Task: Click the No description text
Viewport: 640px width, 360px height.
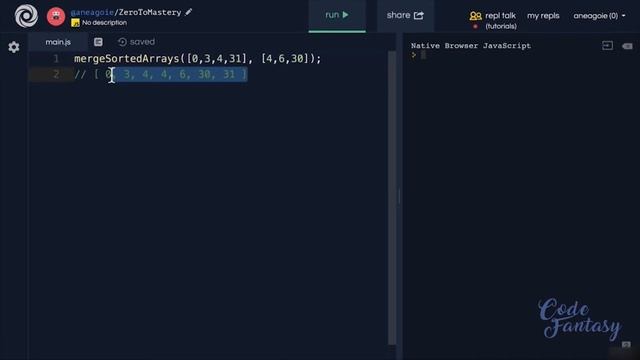Action: tap(104, 23)
